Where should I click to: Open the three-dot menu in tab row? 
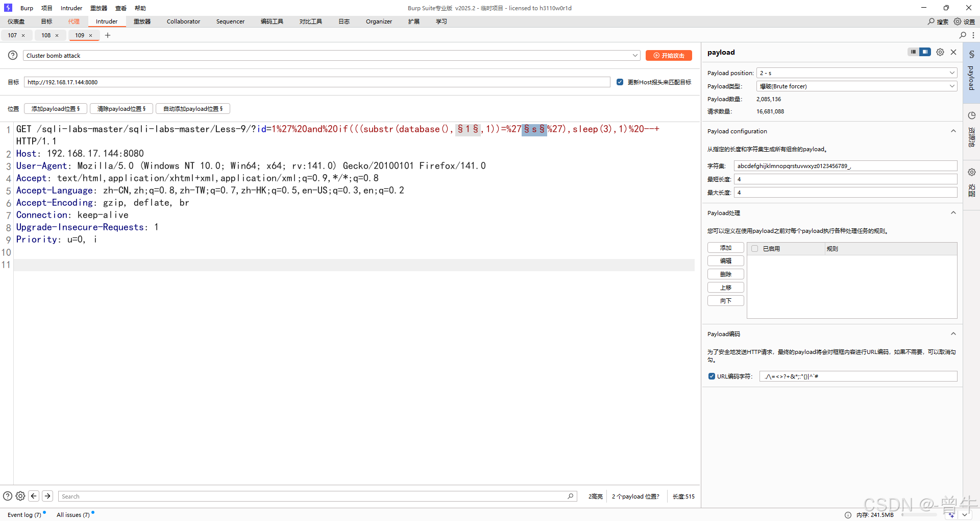973,35
